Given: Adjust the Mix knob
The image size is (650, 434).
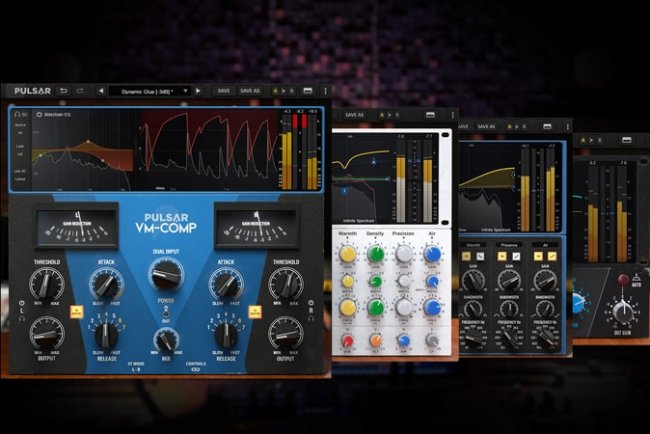Looking at the screenshot, I should pos(166,340).
